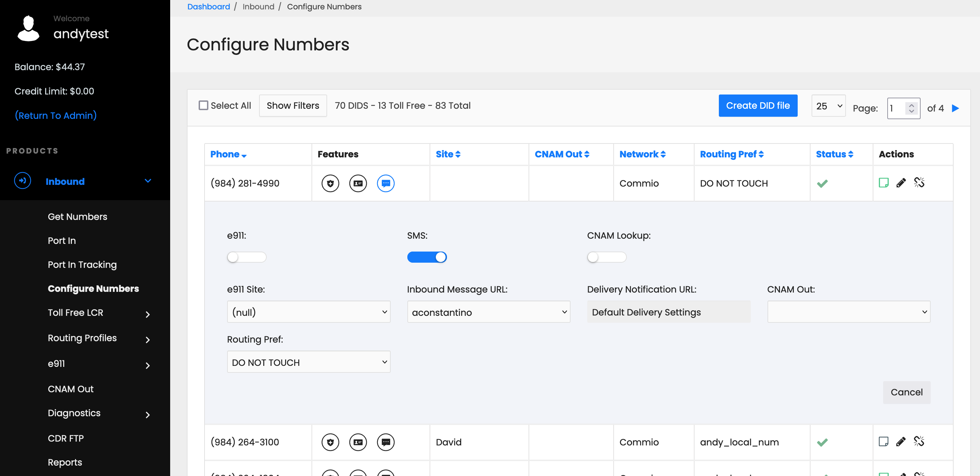Sort table by CNAM Out column
This screenshot has height=476, width=980.
tap(562, 154)
